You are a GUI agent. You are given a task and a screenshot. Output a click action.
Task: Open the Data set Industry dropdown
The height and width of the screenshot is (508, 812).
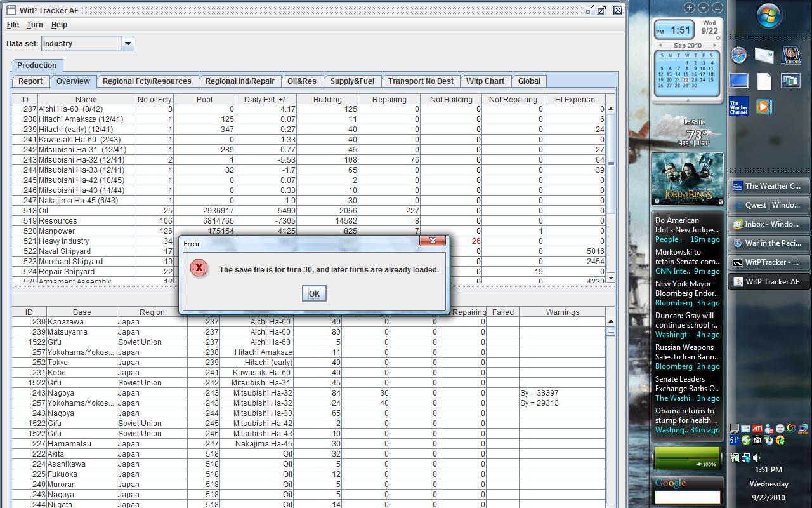click(128, 44)
